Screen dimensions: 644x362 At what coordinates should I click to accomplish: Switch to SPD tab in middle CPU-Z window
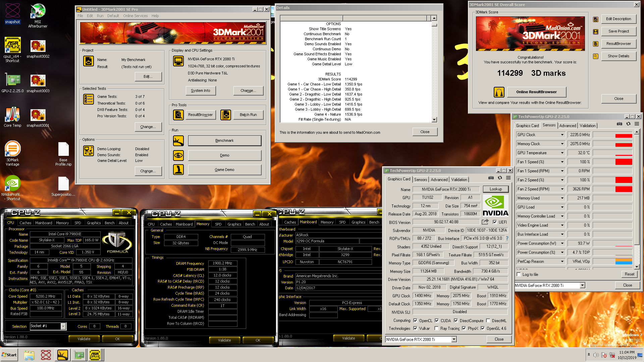point(218,224)
